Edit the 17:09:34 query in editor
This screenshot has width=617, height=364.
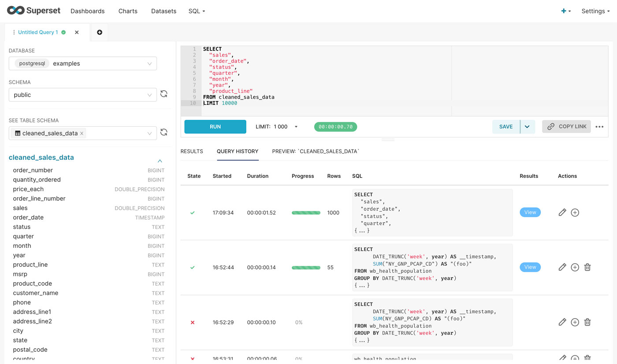(x=562, y=213)
